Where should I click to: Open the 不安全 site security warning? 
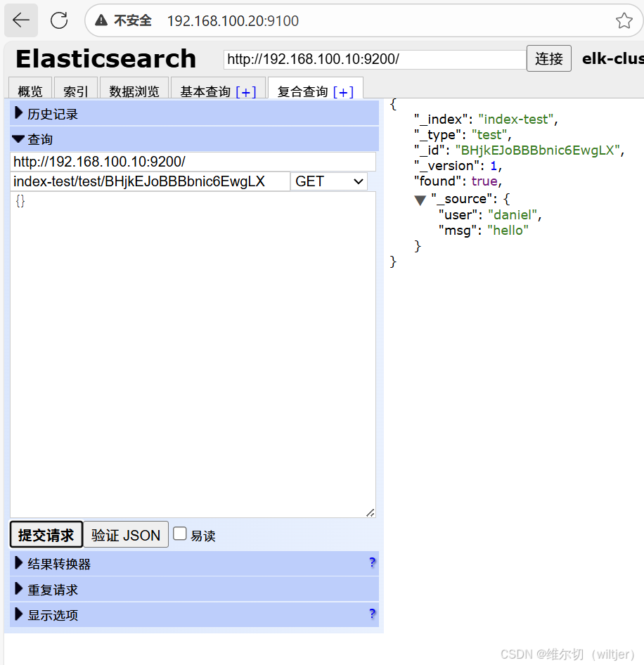(124, 20)
